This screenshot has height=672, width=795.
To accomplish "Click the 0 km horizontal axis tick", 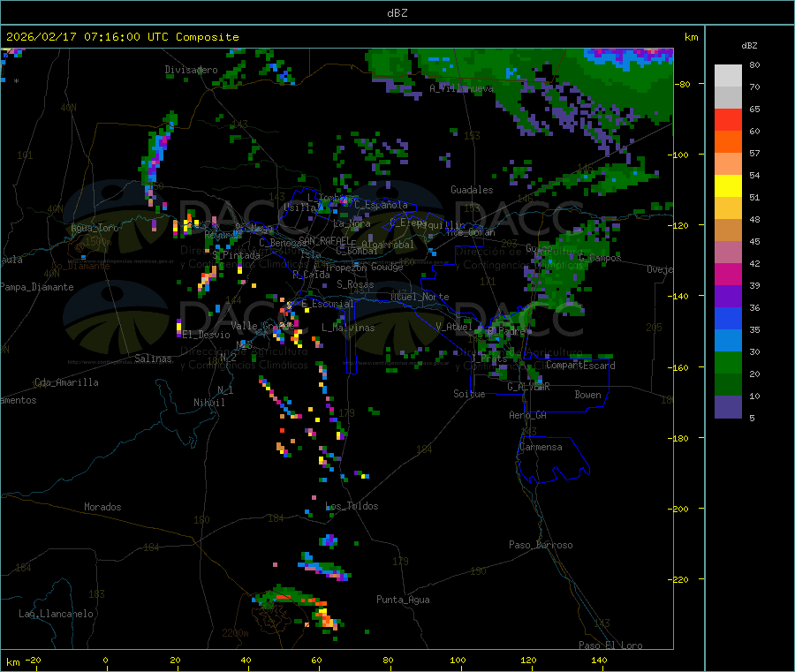I will [x=105, y=660].
